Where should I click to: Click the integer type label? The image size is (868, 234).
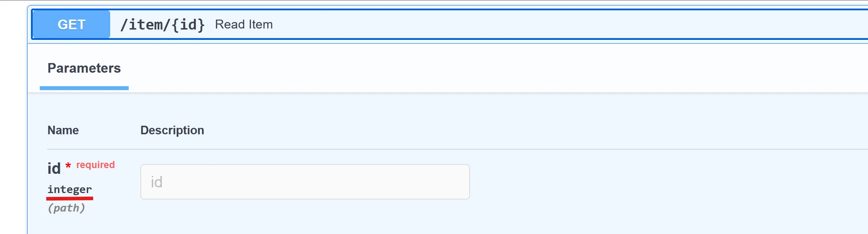70,189
